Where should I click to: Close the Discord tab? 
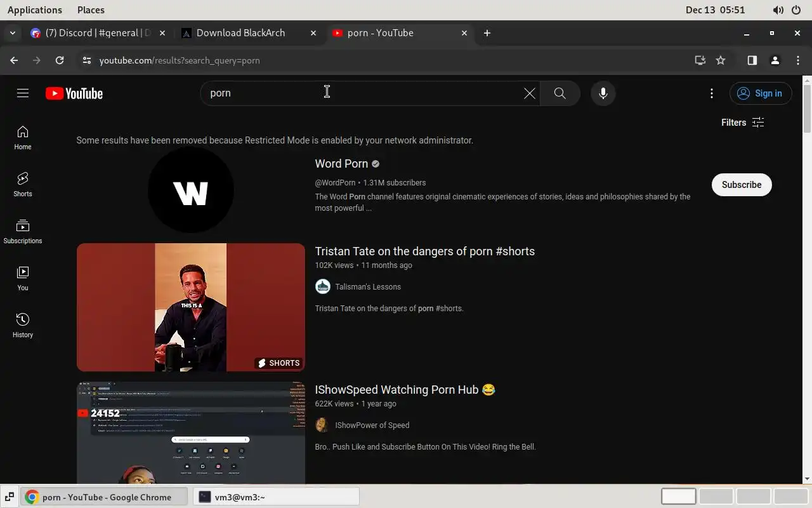(162, 33)
